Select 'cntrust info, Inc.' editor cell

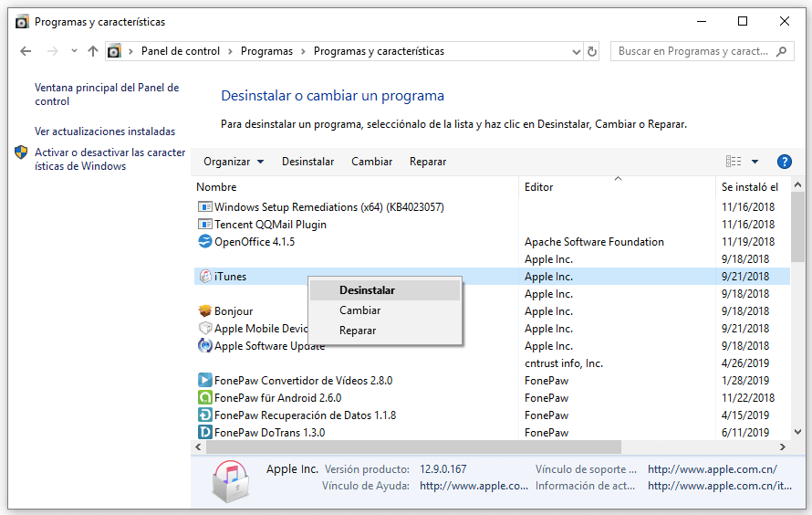(564, 363)
